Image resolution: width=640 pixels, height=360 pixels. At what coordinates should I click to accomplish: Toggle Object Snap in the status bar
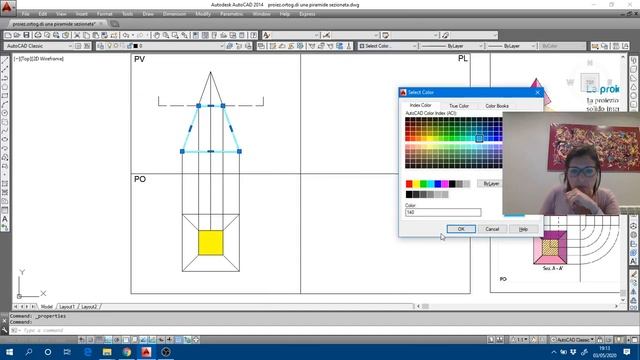pyautogui.click(x=126, y=340)
